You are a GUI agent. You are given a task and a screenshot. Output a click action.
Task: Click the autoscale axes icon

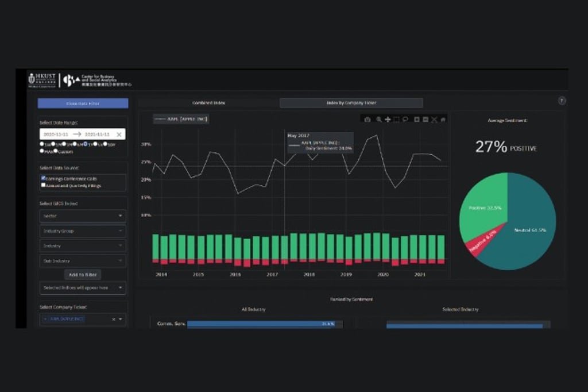coord(434,120)
